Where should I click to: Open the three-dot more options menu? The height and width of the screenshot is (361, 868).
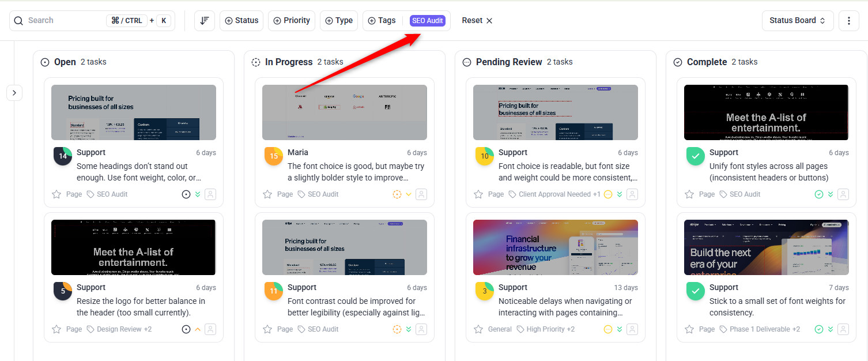click(848, 21)
